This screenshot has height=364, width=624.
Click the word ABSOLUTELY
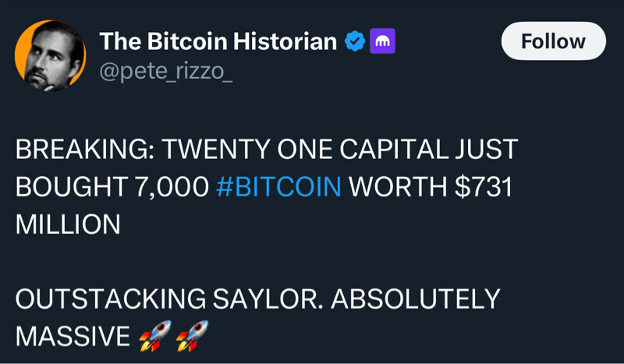coord(412,299)
